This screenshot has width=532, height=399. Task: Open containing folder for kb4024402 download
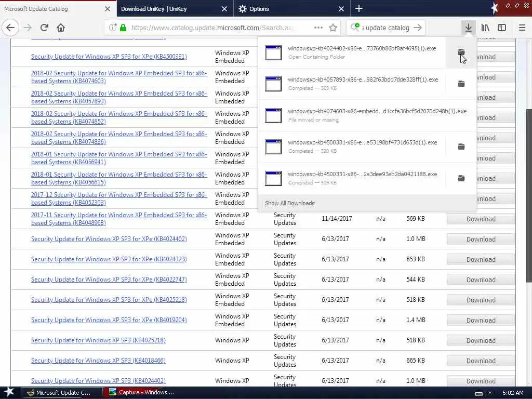461,52
